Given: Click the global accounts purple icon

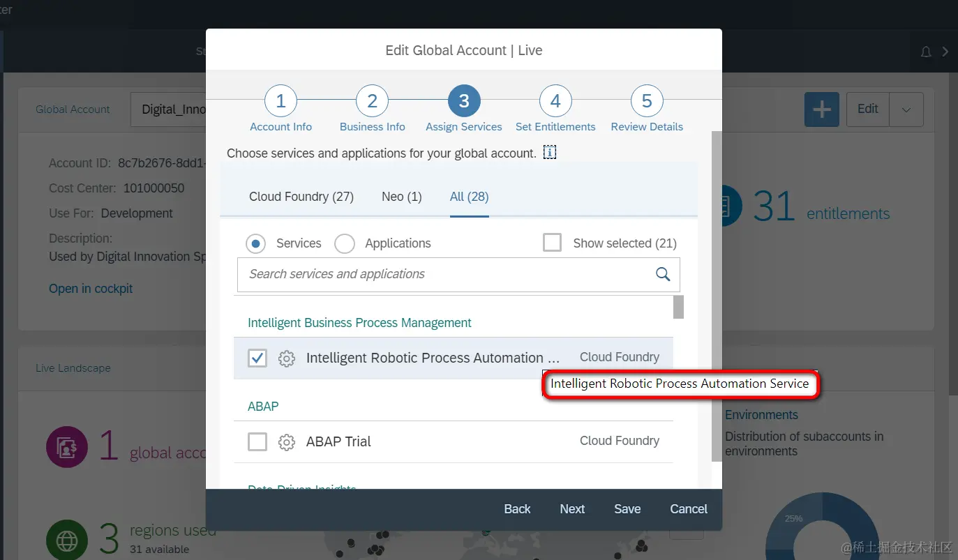Looking at the screenshot, I should pos(67,446).
